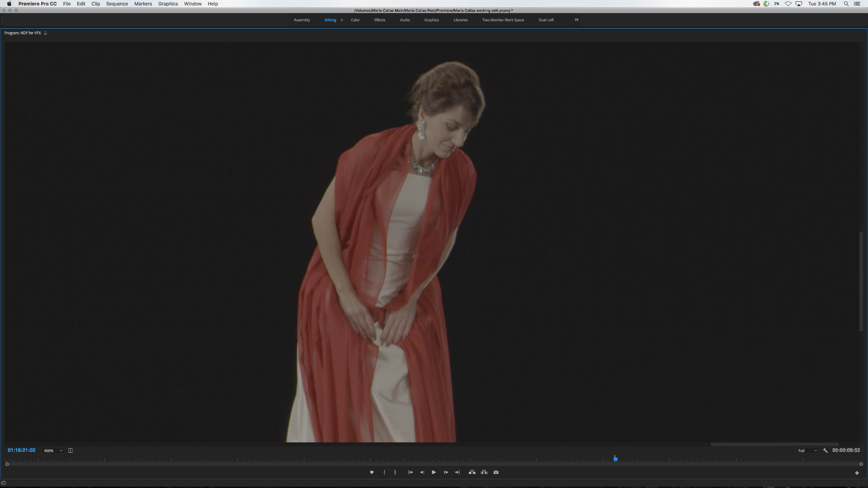
Task: Open the playback resolution Full dropdown
Action: click(807, 450)
